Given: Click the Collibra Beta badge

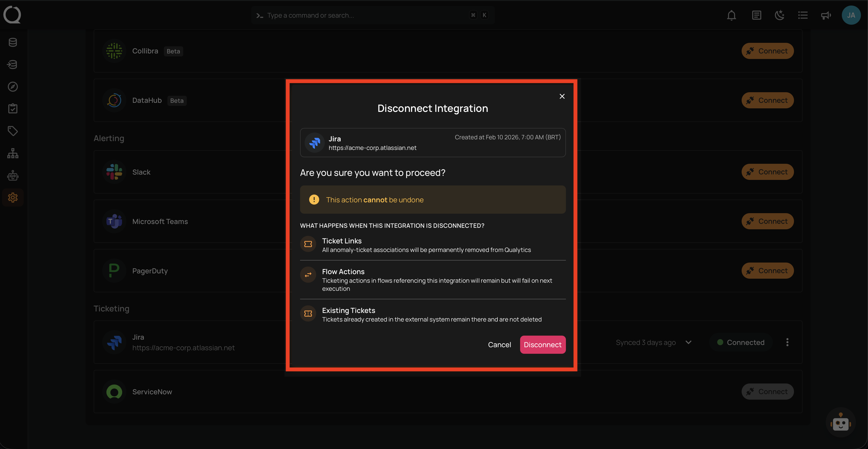Looking at the screenshot, I should (173, 51).
